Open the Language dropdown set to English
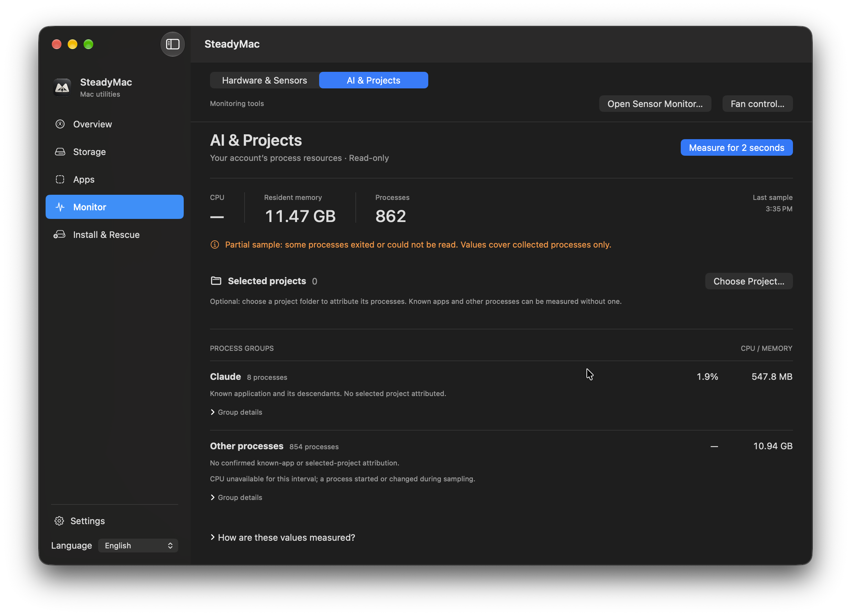Viewport: 851px width, 616px height. point(138,546)
